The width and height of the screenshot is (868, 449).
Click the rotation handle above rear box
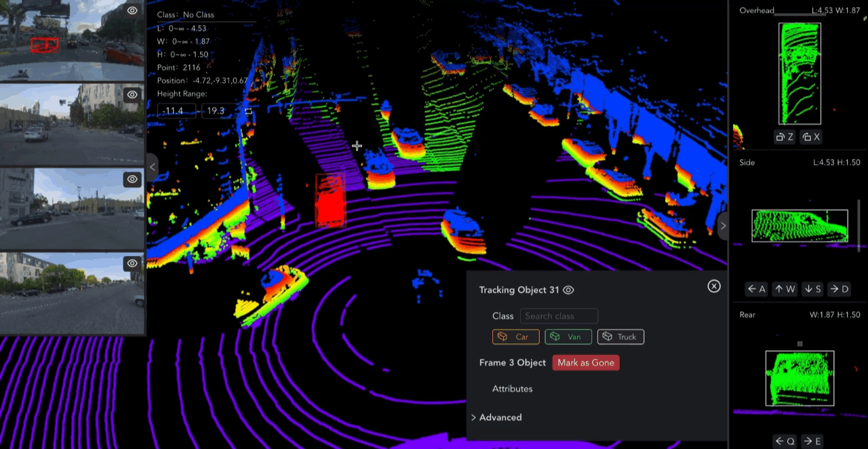coord(800,344)
